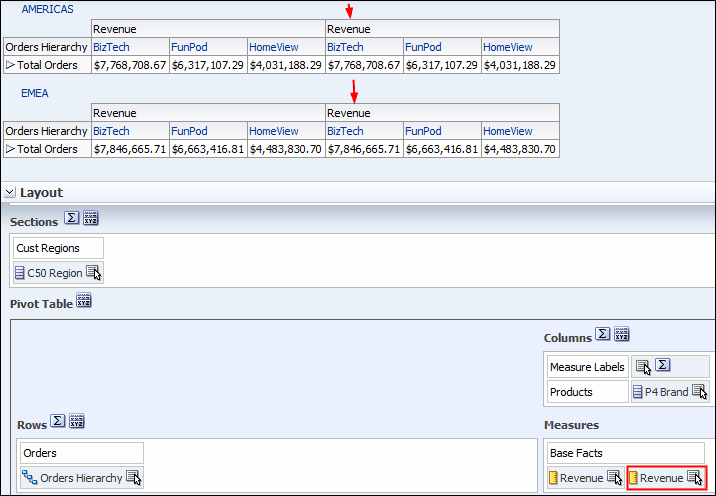Open Orders Hierarchy more options icon

coord(133,478)
